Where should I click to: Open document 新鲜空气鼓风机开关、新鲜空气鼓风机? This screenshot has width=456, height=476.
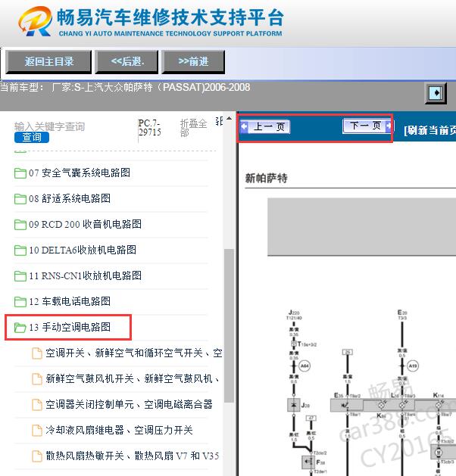(x=133, y=379)
